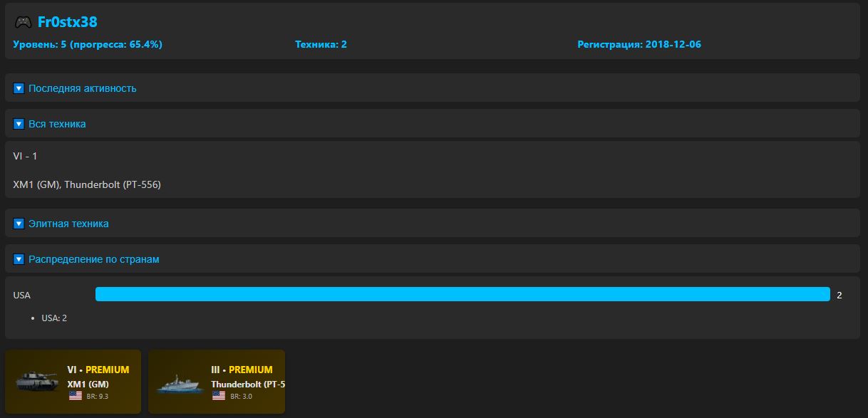Image resolution: width=868 pixels, height=418 pixels.
Task: Select the 'VI - 1' rank row
Action: [26, 156]
